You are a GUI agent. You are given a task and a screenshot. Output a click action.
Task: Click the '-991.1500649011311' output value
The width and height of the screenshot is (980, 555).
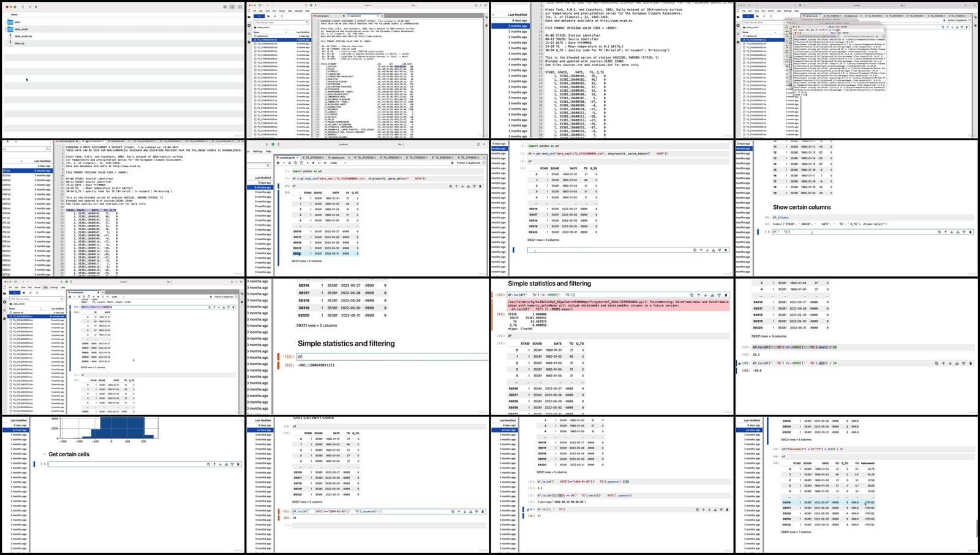tap(316, 365)
